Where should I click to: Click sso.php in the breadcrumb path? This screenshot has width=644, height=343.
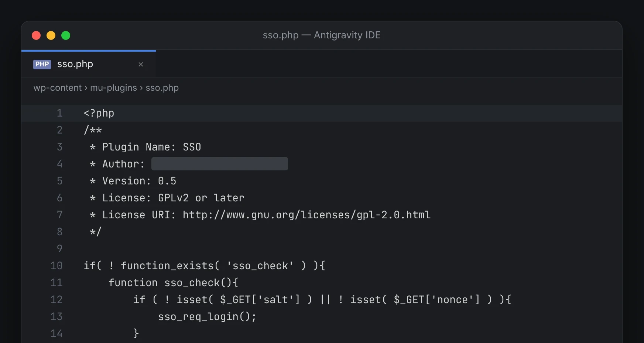[162, 88]
